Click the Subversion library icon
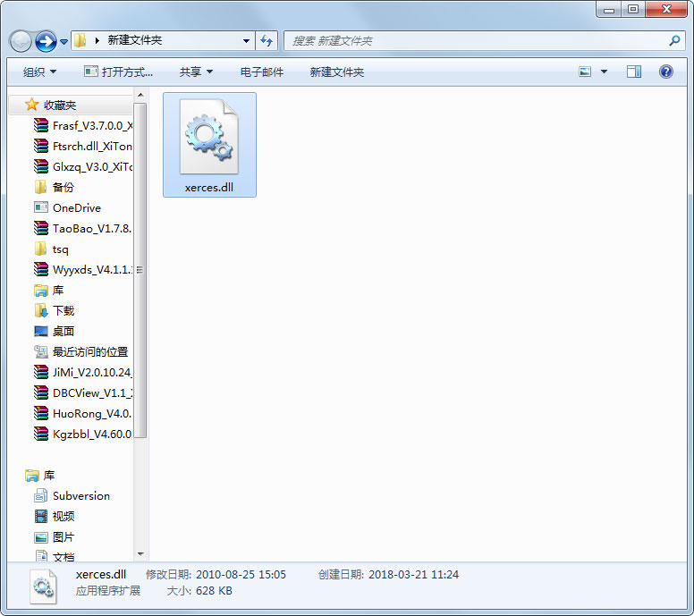The height and width of the screenshot is (616, 694). pos(41,495)
